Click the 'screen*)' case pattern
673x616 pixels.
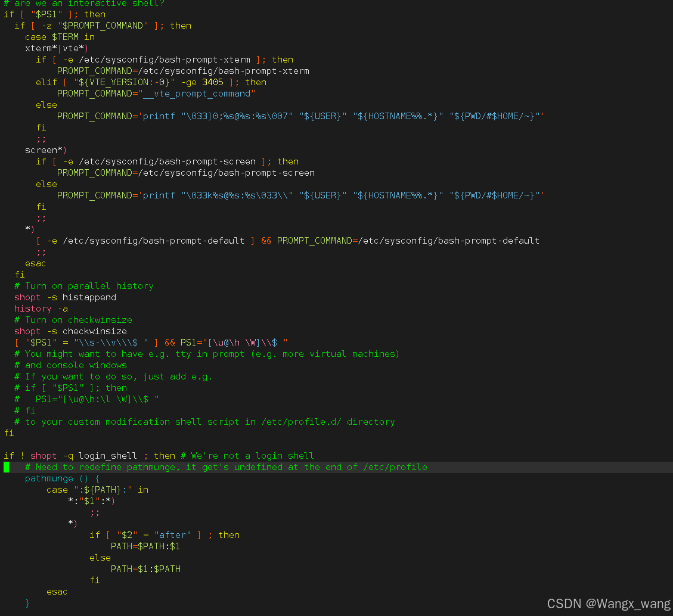pos(46,150)
